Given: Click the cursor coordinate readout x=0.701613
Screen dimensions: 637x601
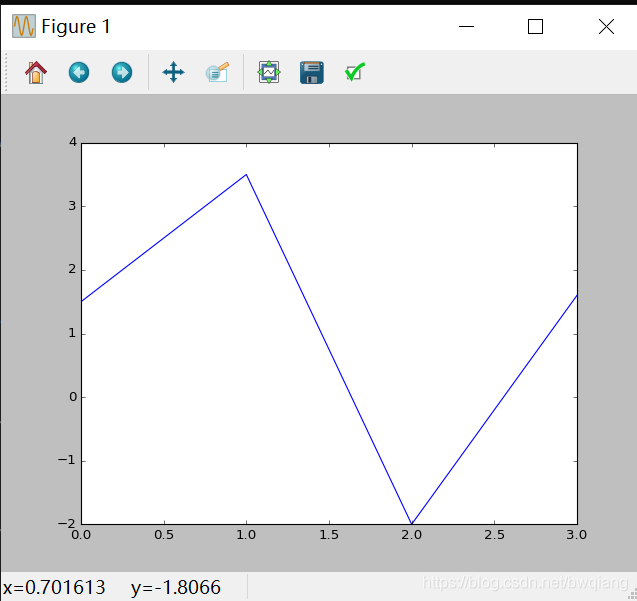Looking at the screenshot, I should click(x=54, y=588).
